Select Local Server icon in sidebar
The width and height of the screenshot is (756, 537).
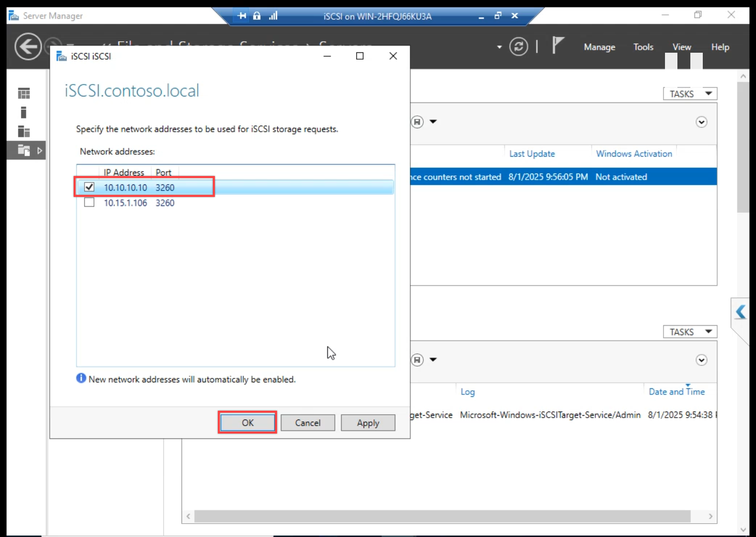click(x=23, y=112)
